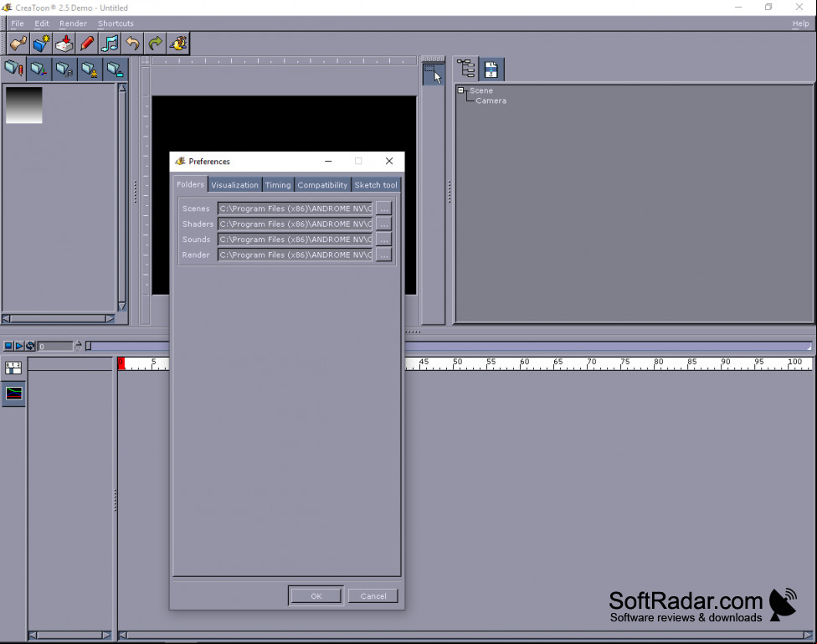Show the scene hierarchy tree view icon
Viewport: 817px width, 644px height.
(x=465, y=69)
